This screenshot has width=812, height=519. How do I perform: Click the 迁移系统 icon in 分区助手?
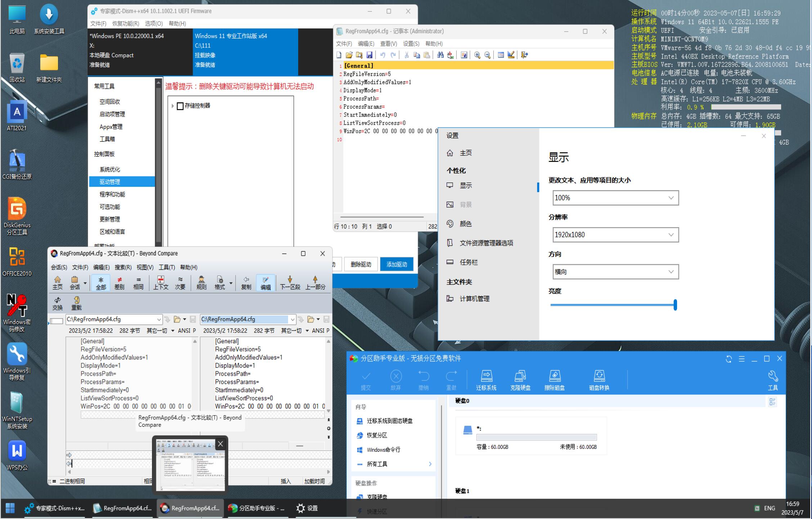pyautogui.click(x=486, y=380)
